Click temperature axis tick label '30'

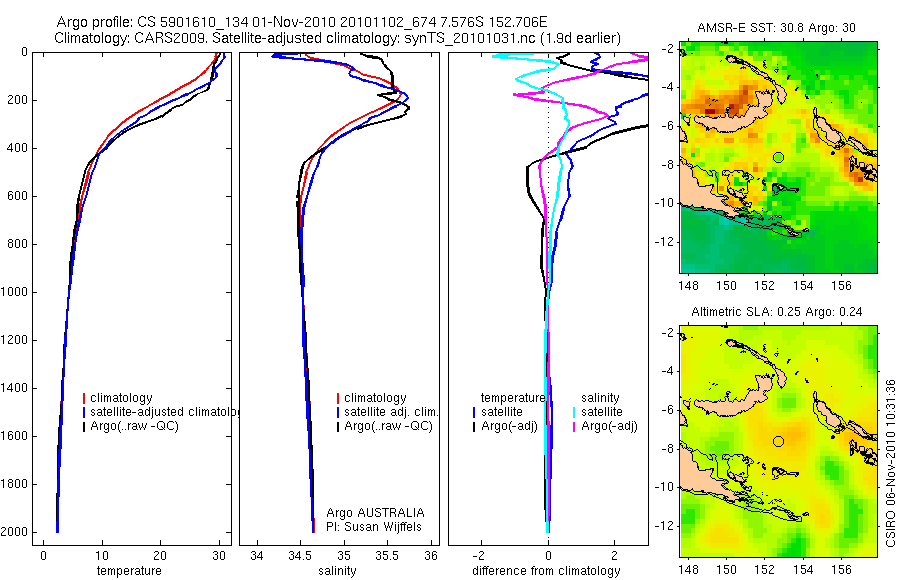point(219,555)
